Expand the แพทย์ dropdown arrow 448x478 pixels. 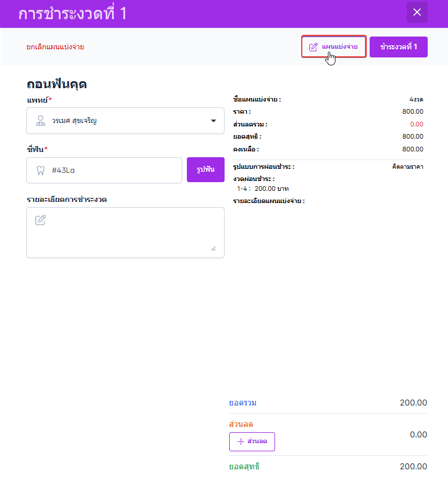coord(212,121)
